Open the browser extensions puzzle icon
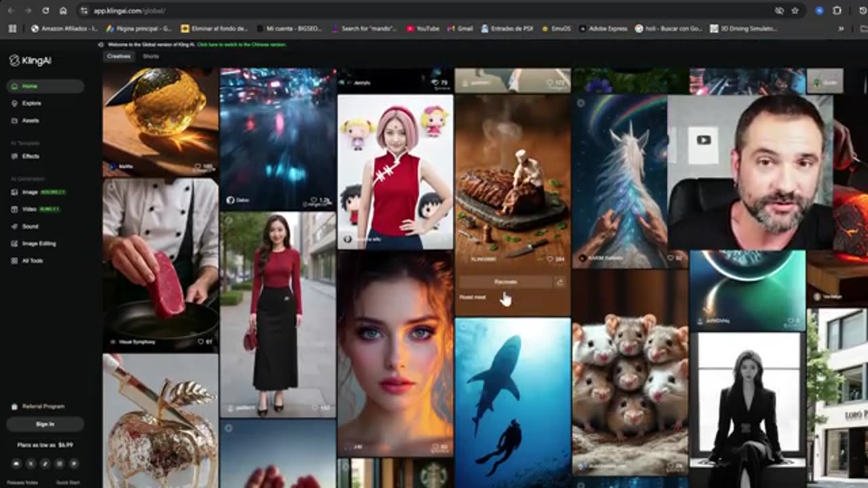The height and width of the screenshot is (488, 868). coord(837,11)
